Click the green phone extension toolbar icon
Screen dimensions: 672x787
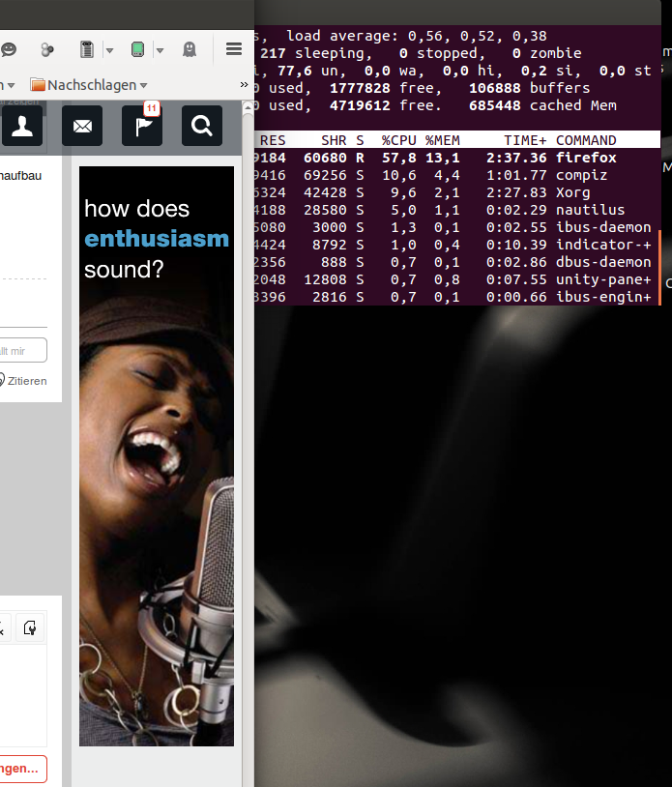click(x=137, y=49)
